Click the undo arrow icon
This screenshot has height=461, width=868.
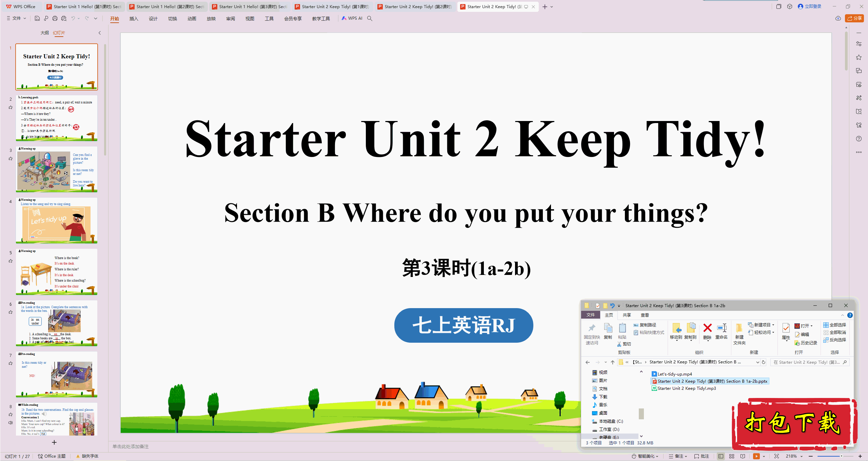pyautogui.click(x=73, y=18)
